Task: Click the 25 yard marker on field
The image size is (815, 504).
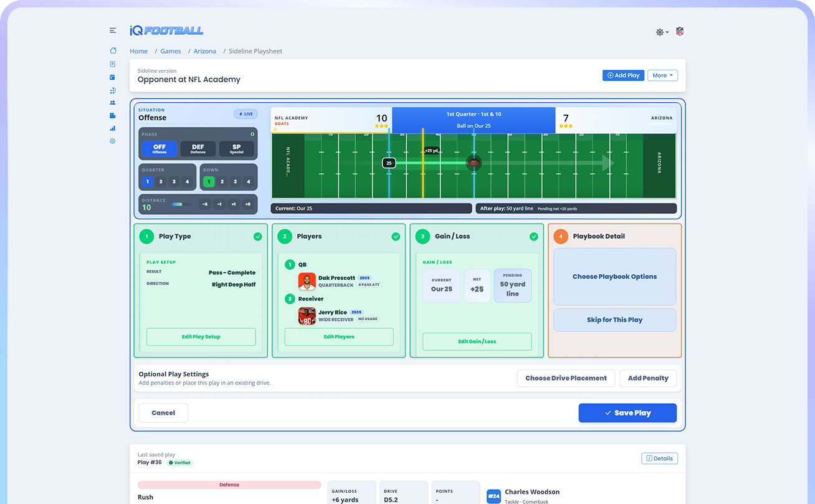Action: point(389,163)
